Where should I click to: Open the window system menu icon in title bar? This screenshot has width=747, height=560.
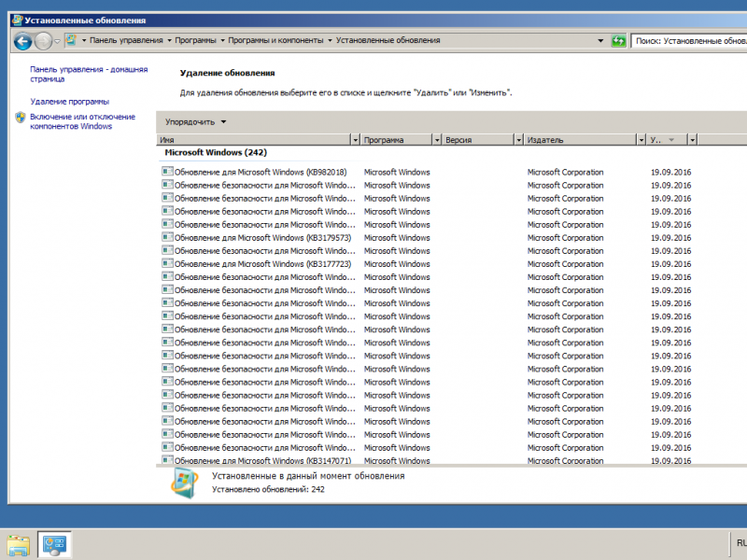click(x=17, y=20)
